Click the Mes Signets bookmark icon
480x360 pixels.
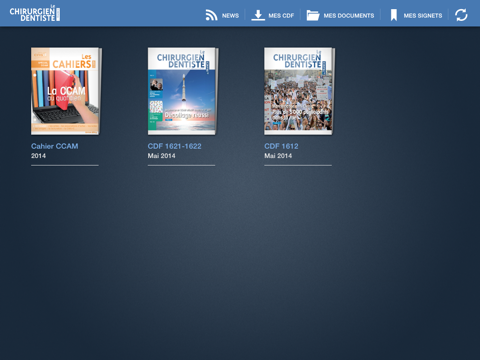[394, 15]
